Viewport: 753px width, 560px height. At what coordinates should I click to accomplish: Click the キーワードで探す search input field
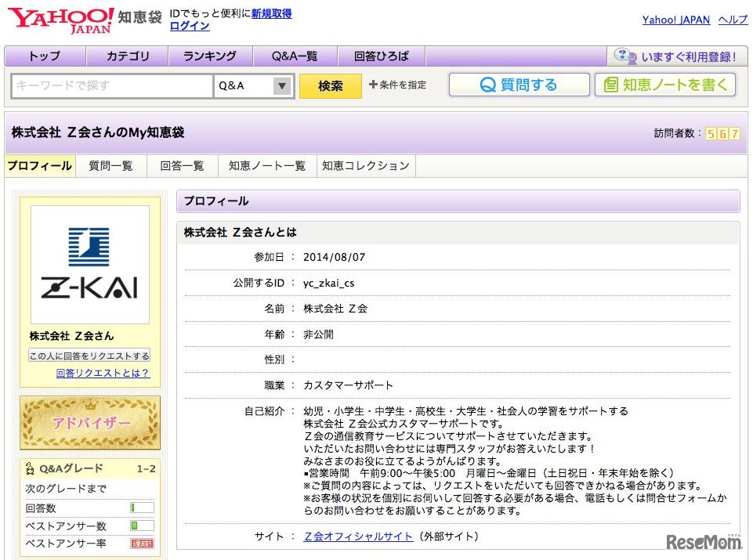pos(110,85)
